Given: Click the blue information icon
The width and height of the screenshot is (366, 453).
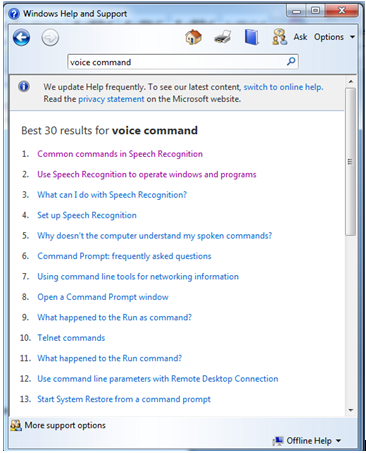Looking at the screenshot, I should (24, 86).
